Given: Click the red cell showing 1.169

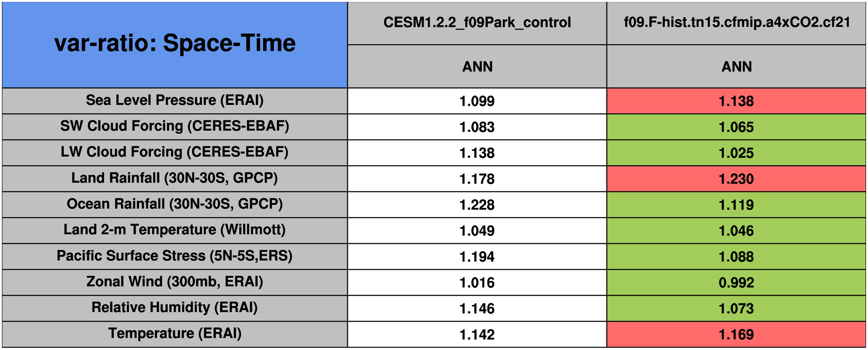Looking at the screenshot, I should (x=736, y=335).
